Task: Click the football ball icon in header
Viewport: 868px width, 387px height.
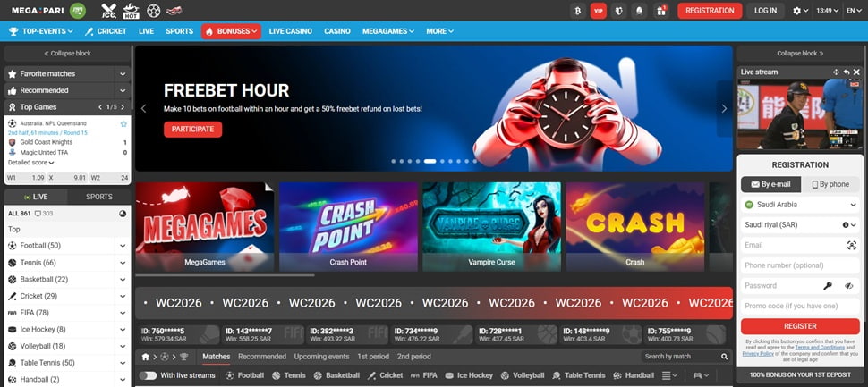Action: 153,11
